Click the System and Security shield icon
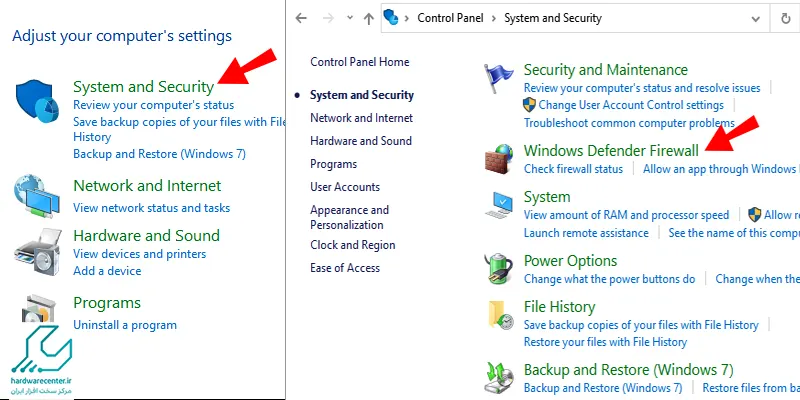The image size is (800, 400). [x=35, y=99]
